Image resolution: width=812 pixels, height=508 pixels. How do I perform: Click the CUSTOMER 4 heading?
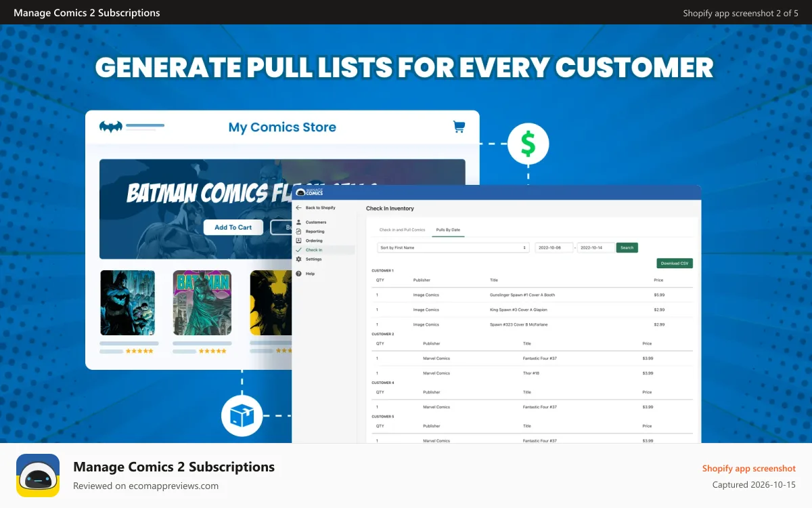[383, 383]
